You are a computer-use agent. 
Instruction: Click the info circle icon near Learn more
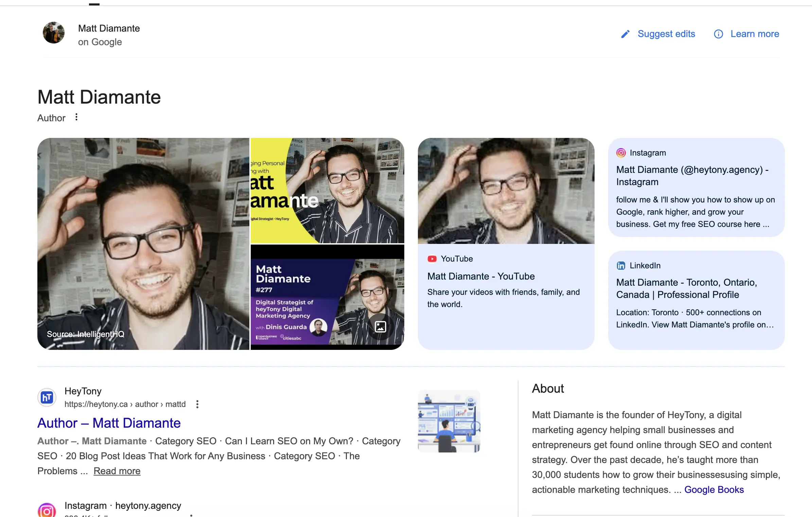[718, 34]
